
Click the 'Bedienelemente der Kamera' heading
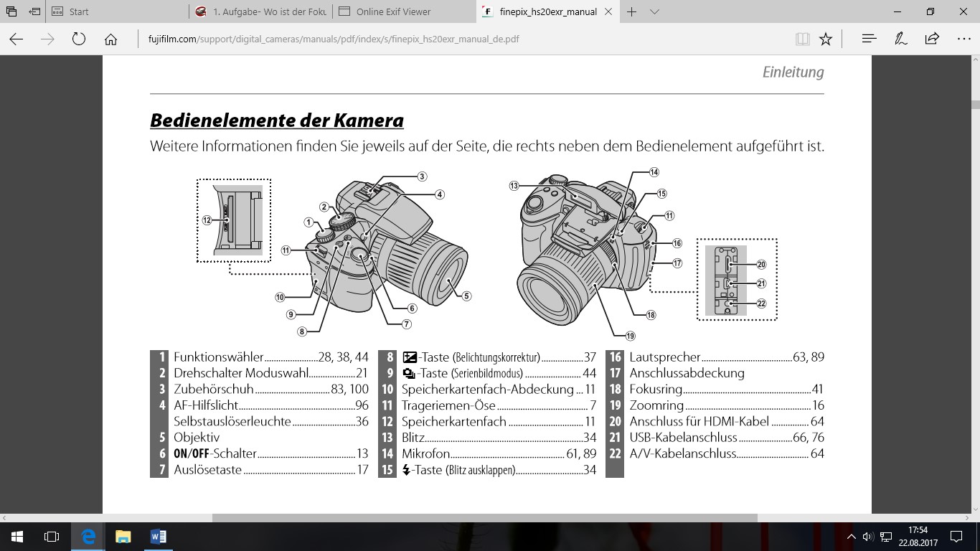277,120
